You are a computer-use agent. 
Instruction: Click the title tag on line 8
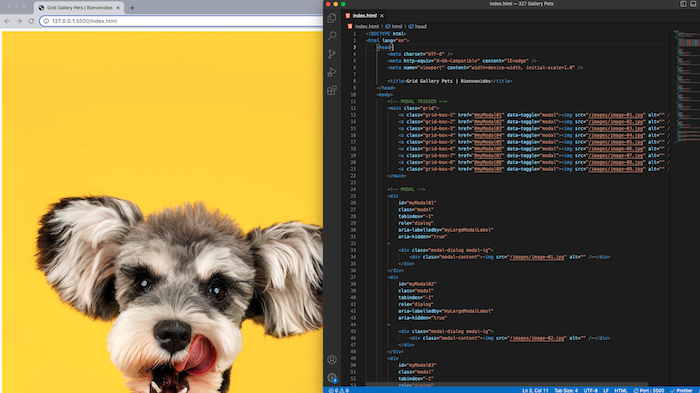coord(450,81)
